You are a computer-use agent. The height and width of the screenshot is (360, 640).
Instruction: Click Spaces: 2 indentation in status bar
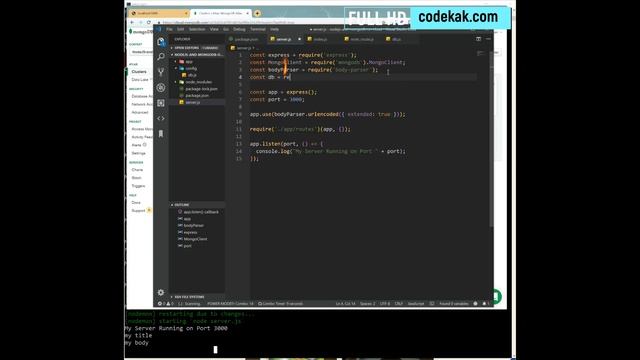[367, 304]
